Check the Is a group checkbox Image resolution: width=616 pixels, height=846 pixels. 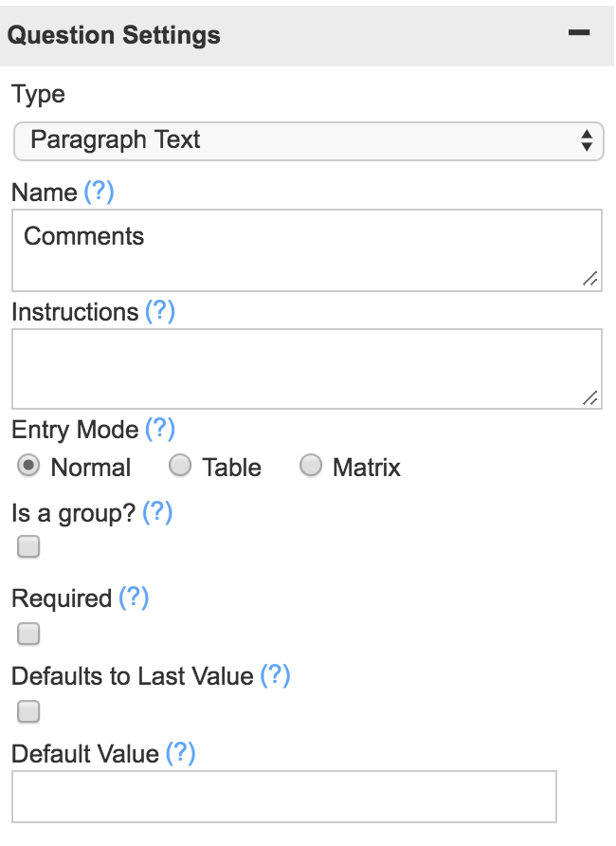pyautogui.click(x=27, y=547)
